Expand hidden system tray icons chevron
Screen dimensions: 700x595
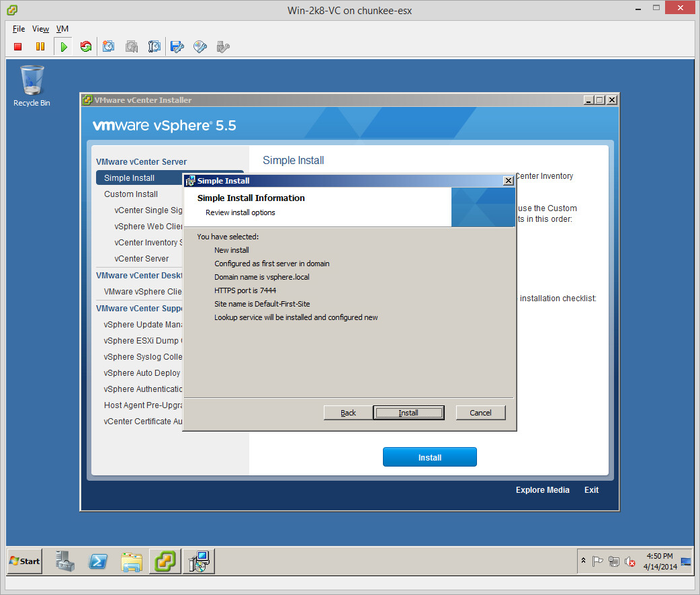[x=583, y=561]
